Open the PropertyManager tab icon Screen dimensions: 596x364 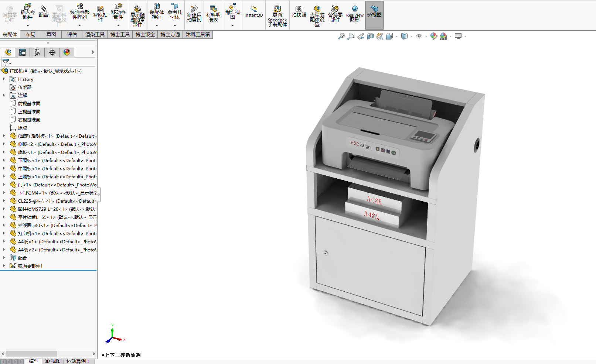click(x=23, y=52)
